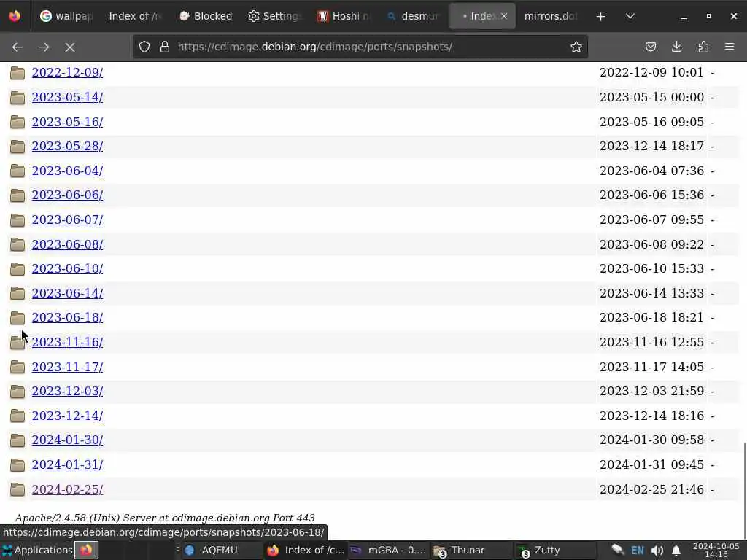Viewport: 747px width, 560px height.
Task: Open the 2023-06-18/ directory link
Action: [67, 318]
